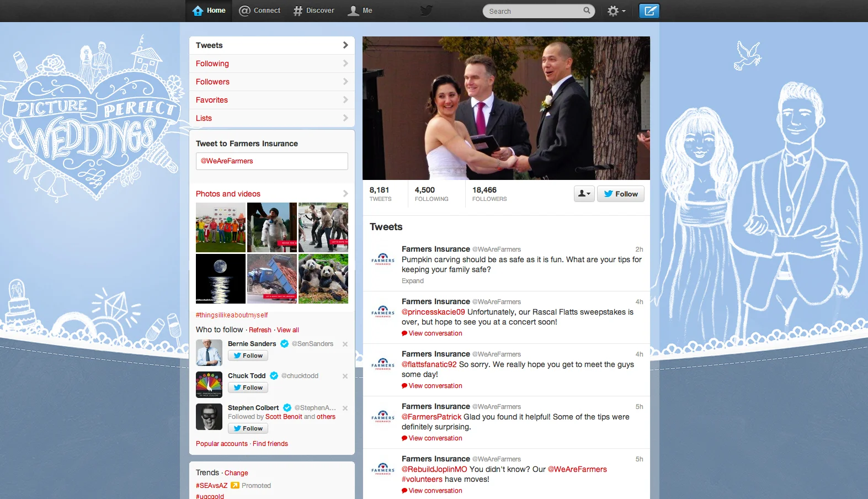This screenshot has height=499, width=868.
Task: Follow Stephen Colbert
Action: (x=248, y=428)
